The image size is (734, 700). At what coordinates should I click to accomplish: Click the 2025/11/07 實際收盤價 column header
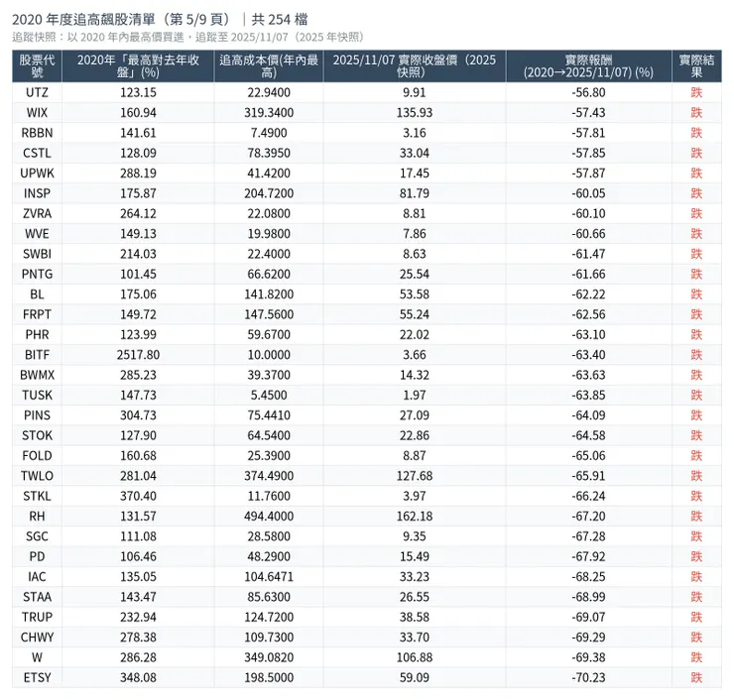(415, 66)
